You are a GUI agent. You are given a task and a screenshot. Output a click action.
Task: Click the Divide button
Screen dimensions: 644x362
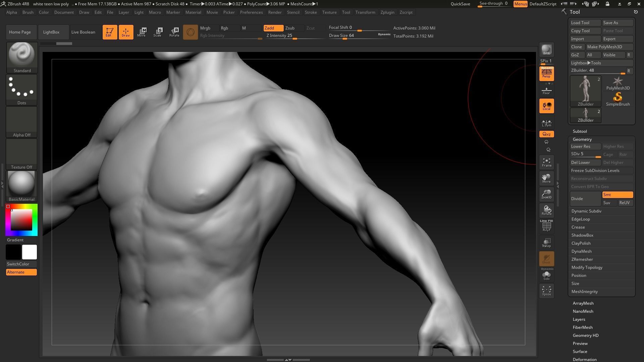(x=585, y=199)
